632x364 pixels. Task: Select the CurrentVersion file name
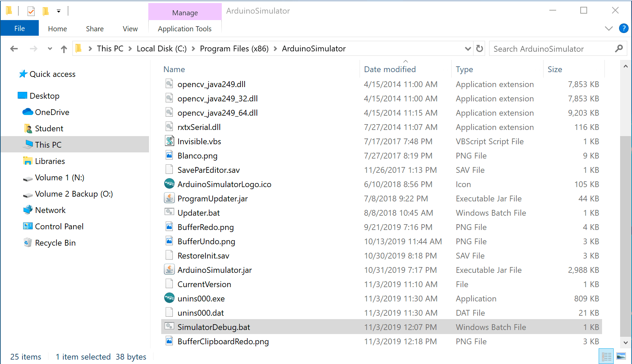tap(204, 284)
